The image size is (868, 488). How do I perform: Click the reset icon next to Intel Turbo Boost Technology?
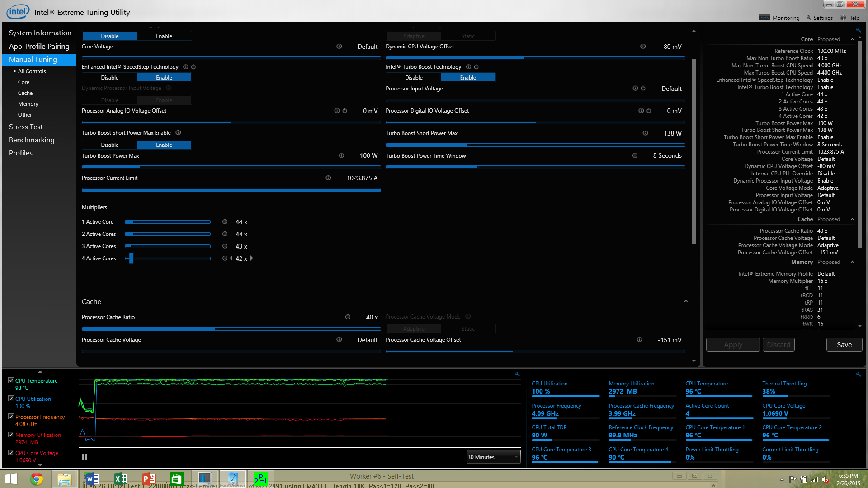pos(476,67)
